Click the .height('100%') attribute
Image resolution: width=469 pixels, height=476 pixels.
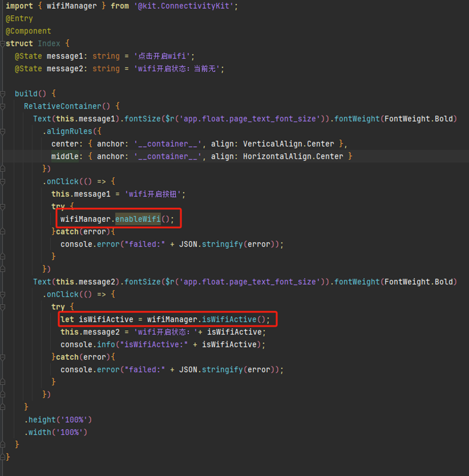pos(58,420)
